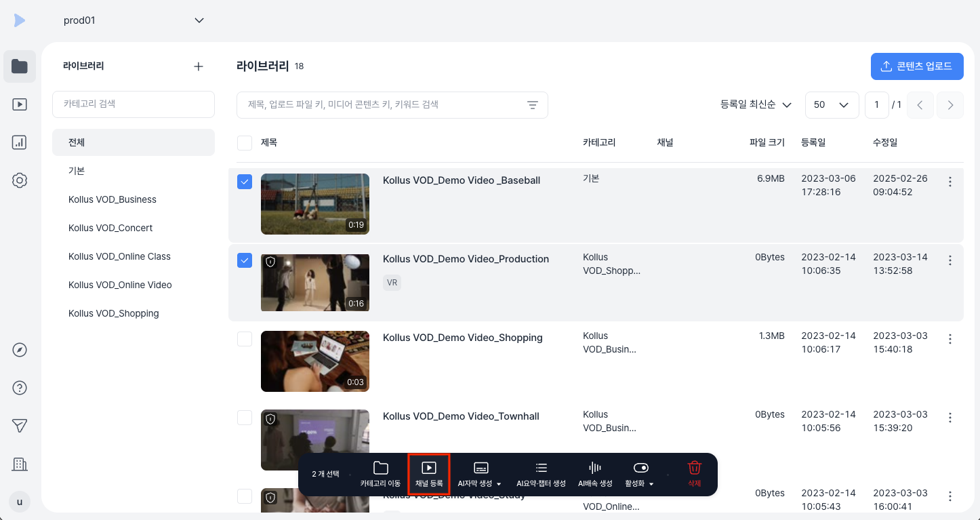Expand the prod01 account dropdown
Screen dimensions: 980x520
point(134,20)
